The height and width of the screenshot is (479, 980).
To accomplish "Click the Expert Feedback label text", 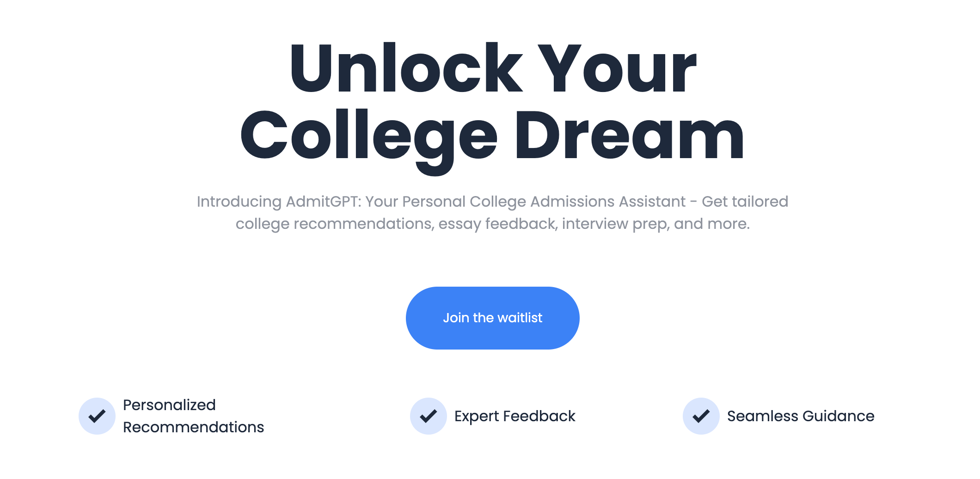I will pyautogui.click(x=515, y=416).
